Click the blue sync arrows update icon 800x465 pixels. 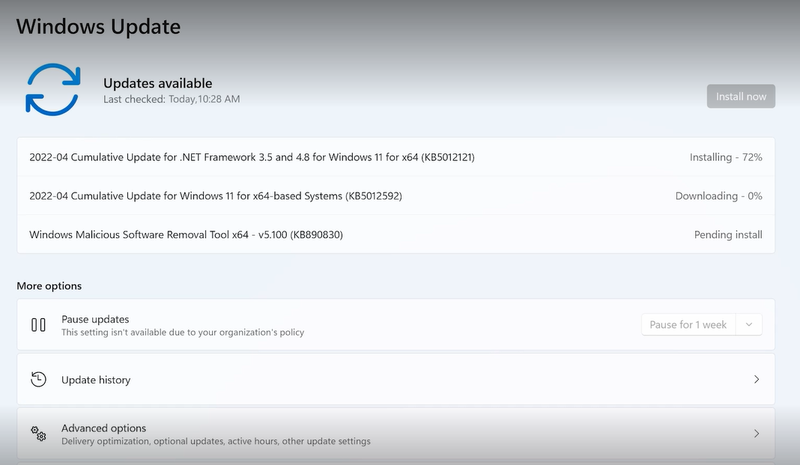click(53, 89)
